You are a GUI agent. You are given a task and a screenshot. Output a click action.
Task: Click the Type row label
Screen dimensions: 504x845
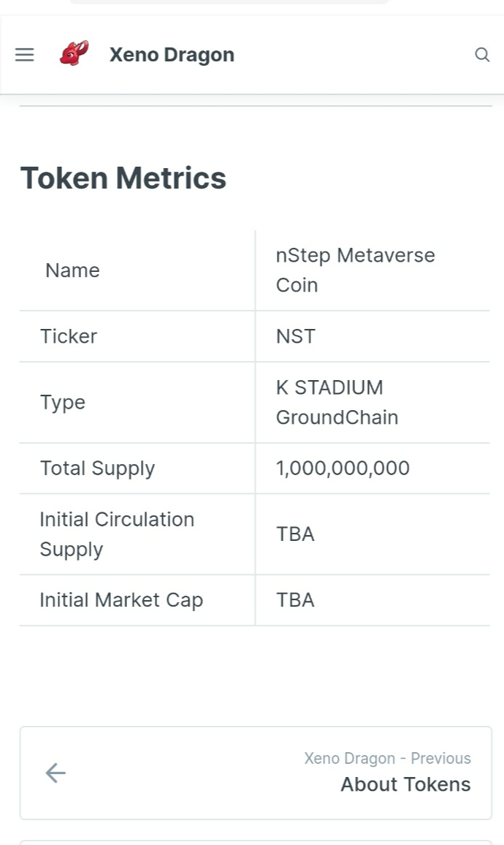point(63,403)
